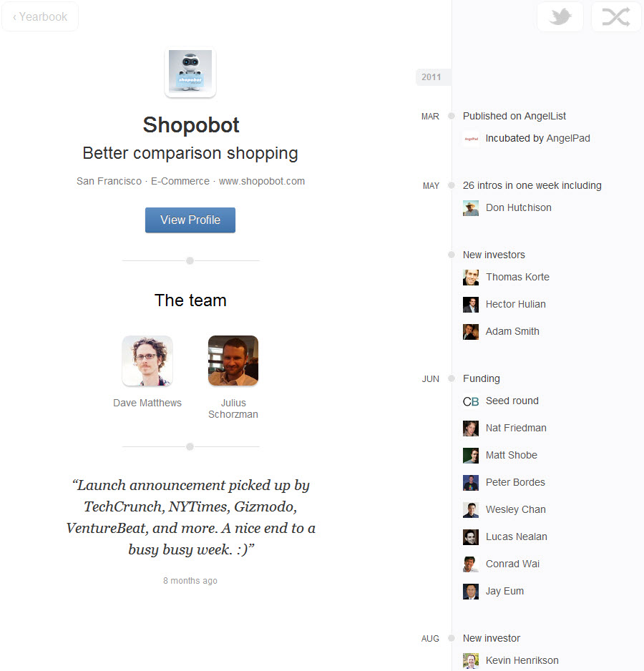
Task: Open Peter Bordes' profile name
Action: [x=515, y=482]
